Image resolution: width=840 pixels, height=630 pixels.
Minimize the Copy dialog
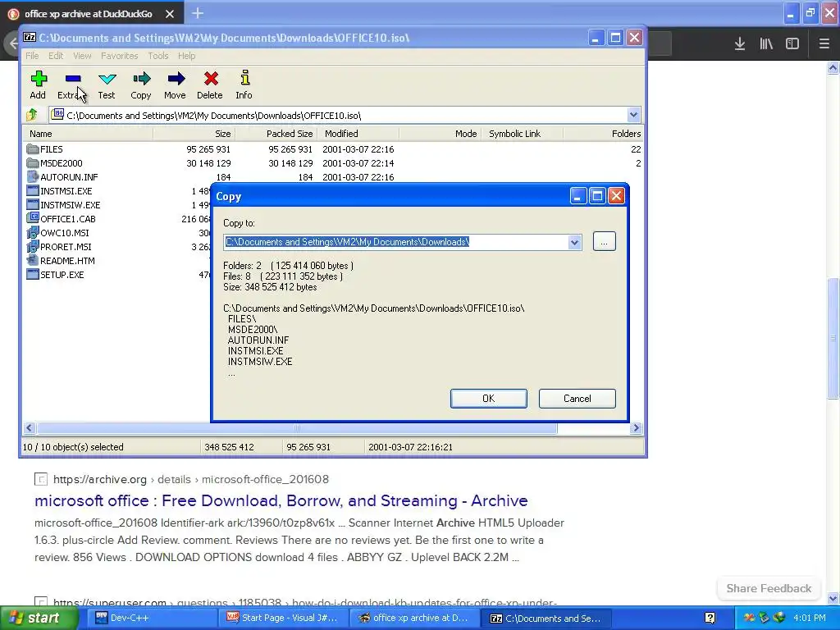tap(577, 196)
